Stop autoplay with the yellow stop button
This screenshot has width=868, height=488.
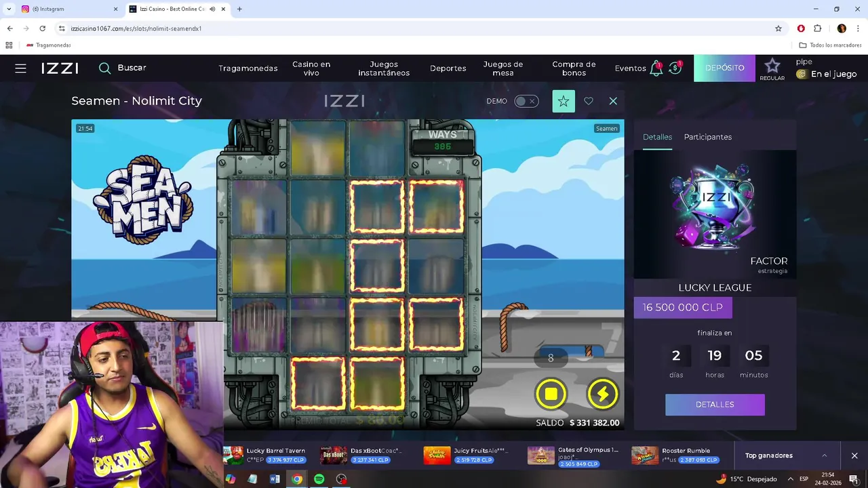(x=551, y=394)
